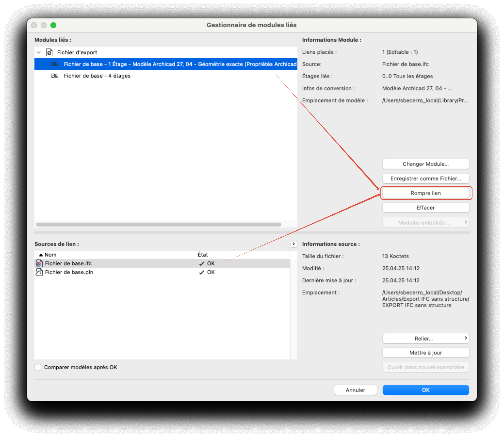This screenshot has width=504, height=437.
Task: Click the Dernière mise à jour value 25.04.25 14:12
Action: [x=401, y=280]
